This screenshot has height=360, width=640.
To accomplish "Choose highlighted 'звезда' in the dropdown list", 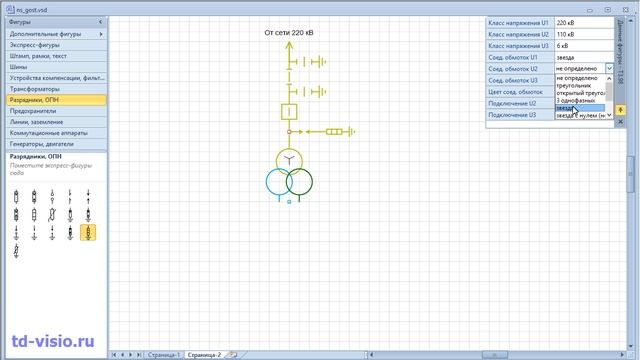I will 580,108.
